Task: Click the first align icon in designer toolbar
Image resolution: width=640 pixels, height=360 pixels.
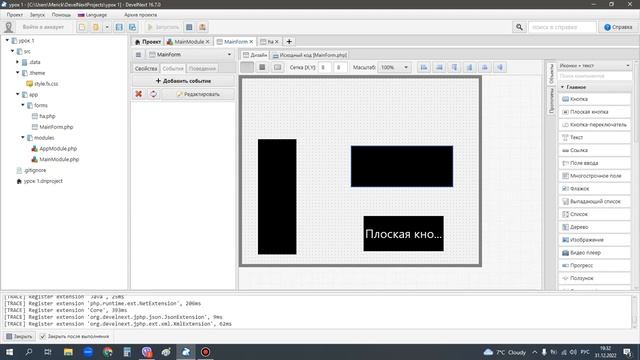Action: pos(424,67)
